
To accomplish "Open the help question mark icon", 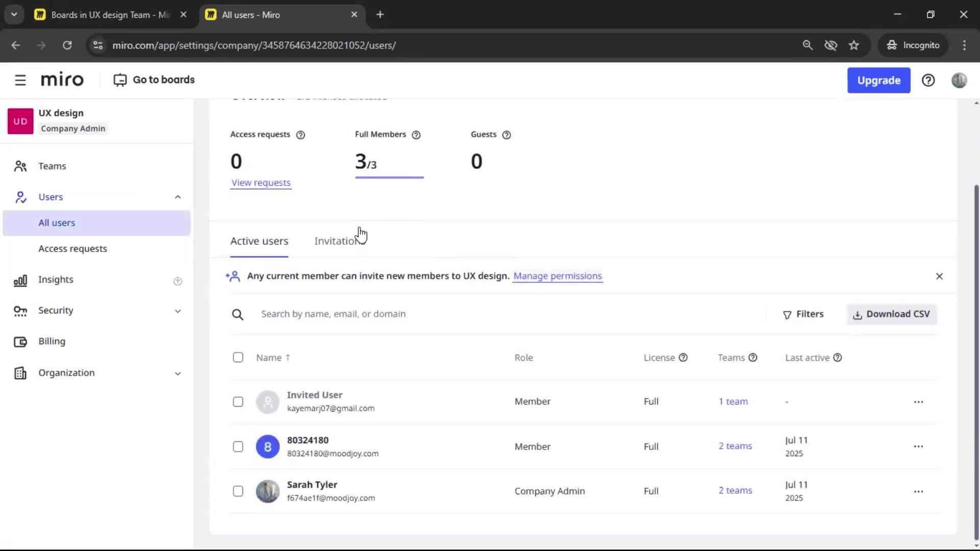I will (x=928, y=80).
